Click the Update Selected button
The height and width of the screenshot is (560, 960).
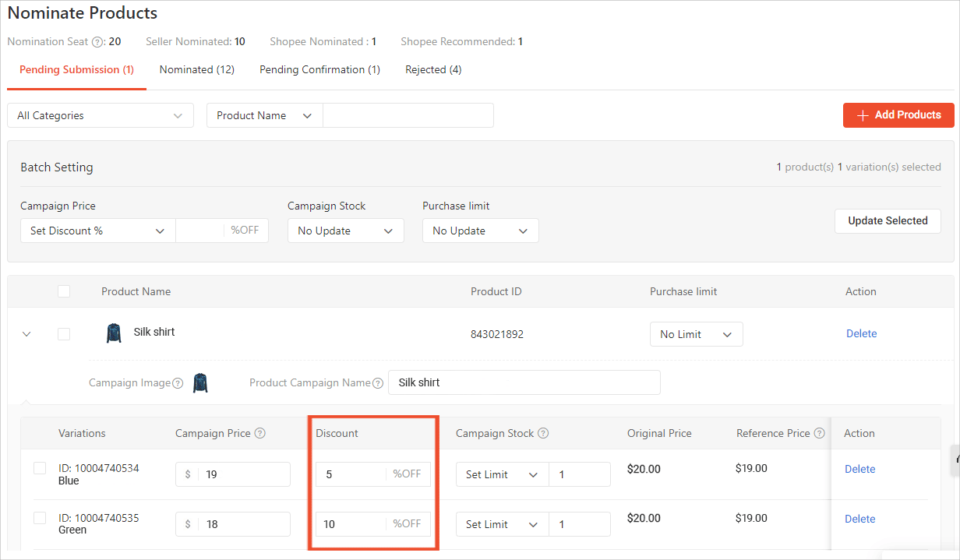[x=888, y=220]
